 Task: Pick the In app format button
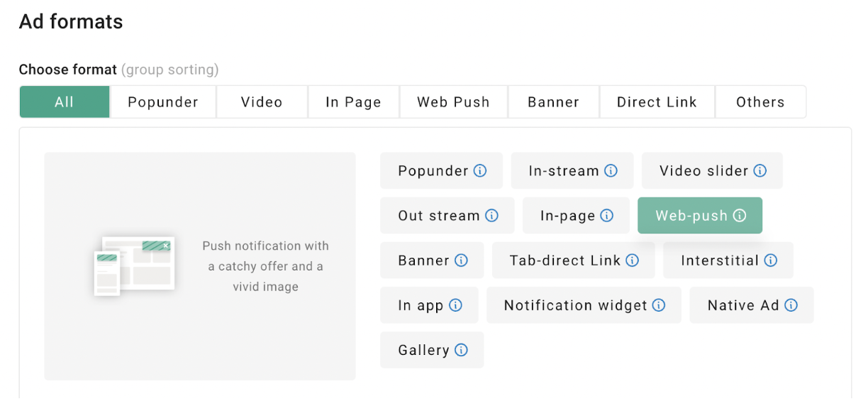click(x=421, y=305)
